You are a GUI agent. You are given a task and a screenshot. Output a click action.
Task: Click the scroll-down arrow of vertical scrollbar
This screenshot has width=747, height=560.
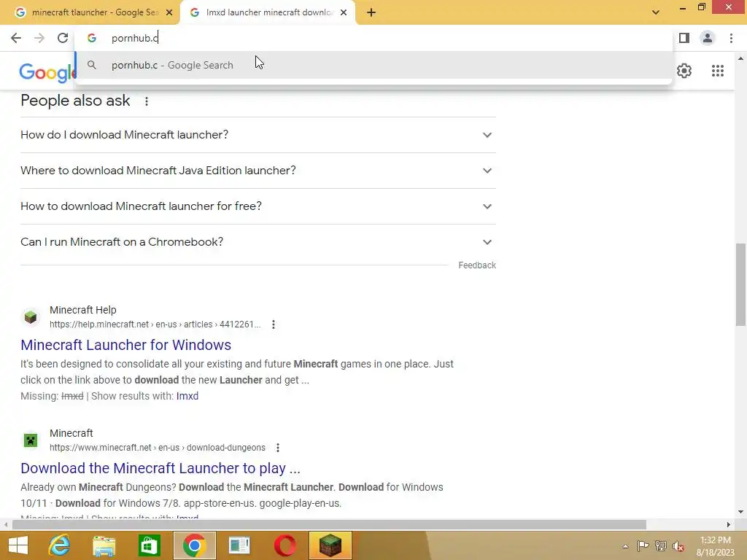click(x=740, y=513)
